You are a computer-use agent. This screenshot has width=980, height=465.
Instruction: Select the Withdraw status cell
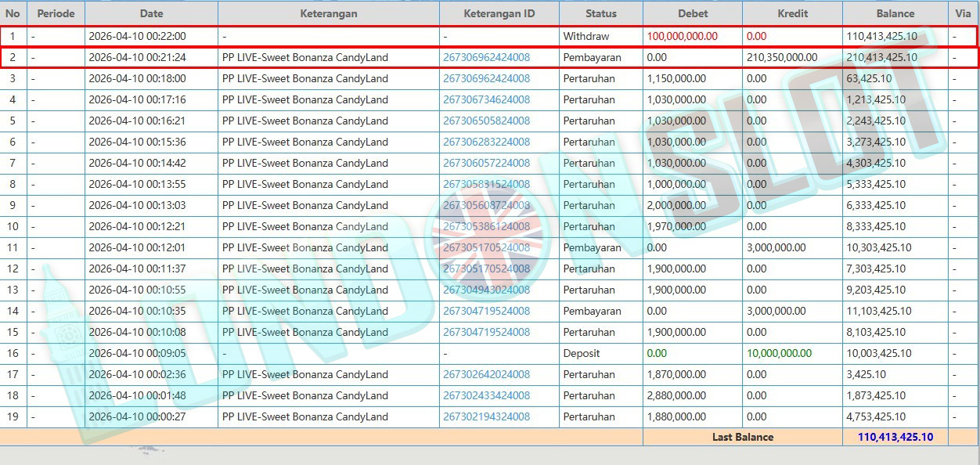(585, 36)
